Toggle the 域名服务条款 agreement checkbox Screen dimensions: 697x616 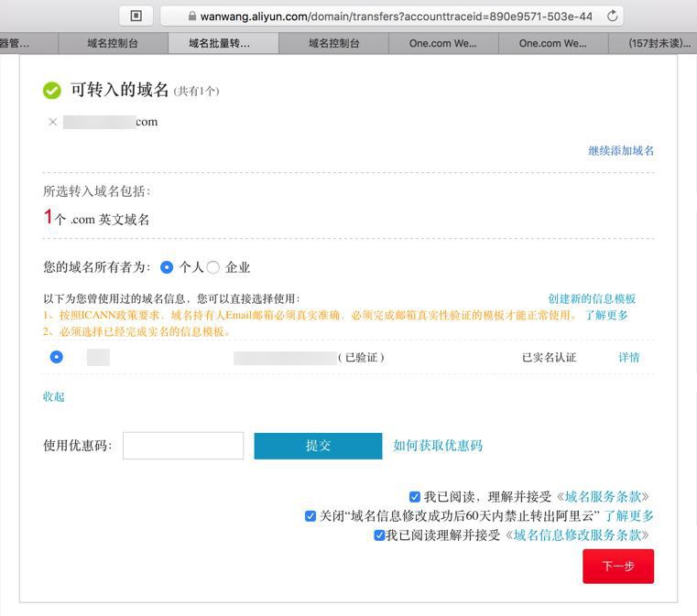pyautogui.click(x=415, y=497)
